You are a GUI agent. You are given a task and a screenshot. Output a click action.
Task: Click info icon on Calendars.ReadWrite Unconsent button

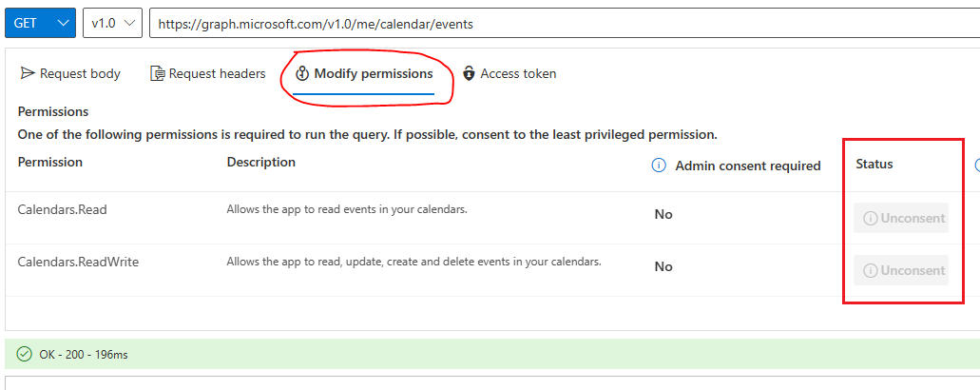870,271
